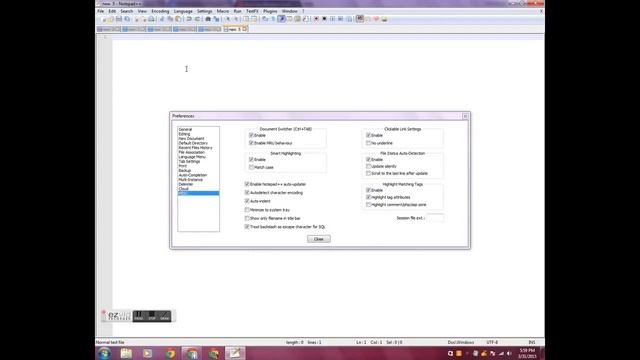Toggle Enable Notepad++ auto-updater checkbox

coord(247,184)
